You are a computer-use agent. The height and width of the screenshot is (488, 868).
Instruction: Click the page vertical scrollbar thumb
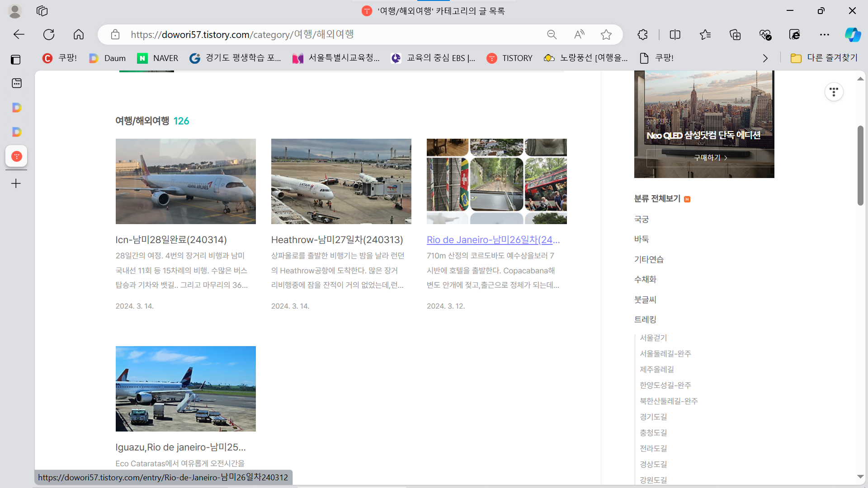(860, 165)
